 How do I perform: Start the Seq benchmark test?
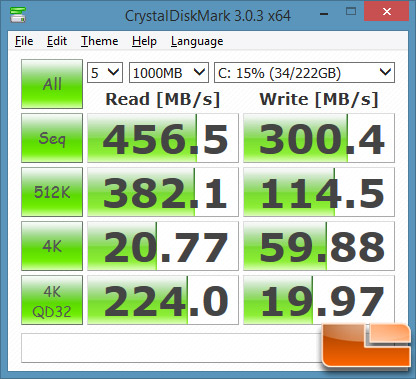pos(52,138)
